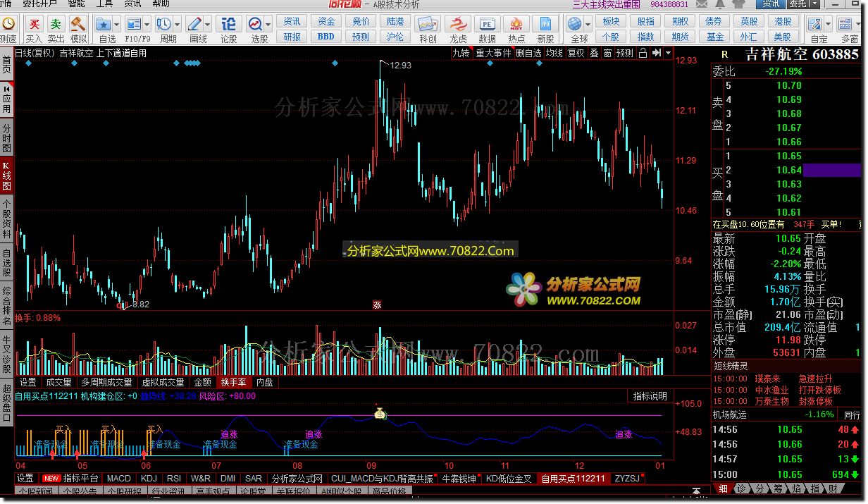Open the 自选 watchlist folder icon

(104, 25)
